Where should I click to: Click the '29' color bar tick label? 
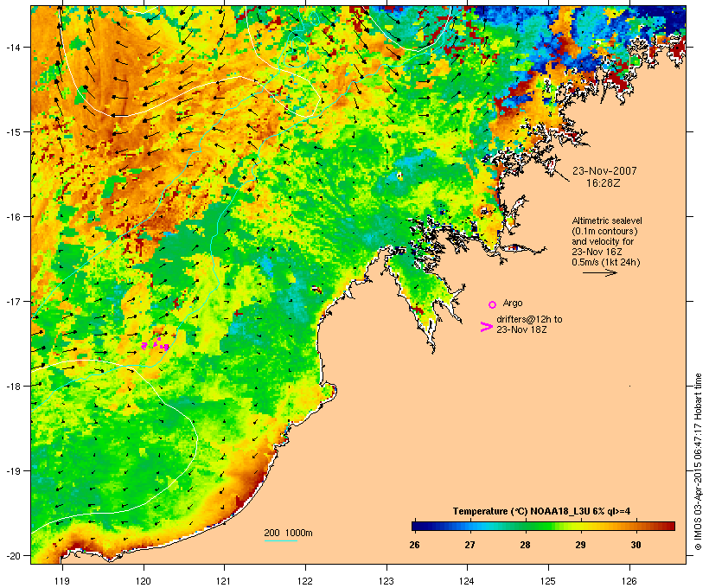[580, 545]
